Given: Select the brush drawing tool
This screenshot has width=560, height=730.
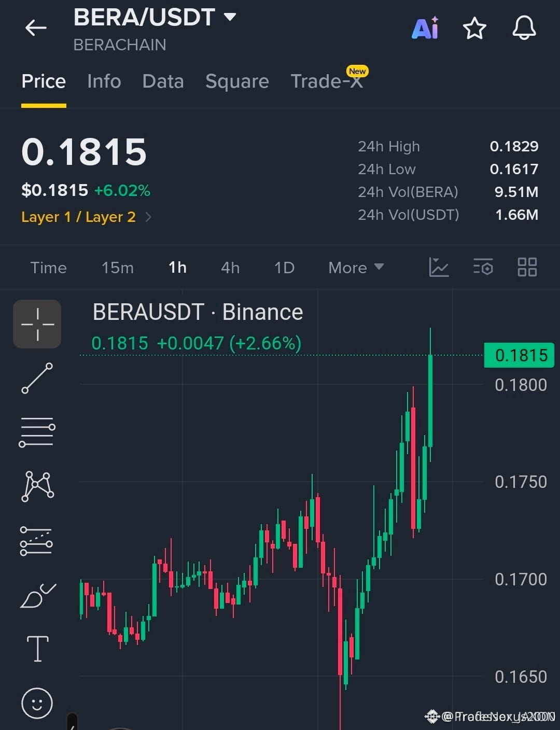Looking at the screenshot, I should (37, 595).
